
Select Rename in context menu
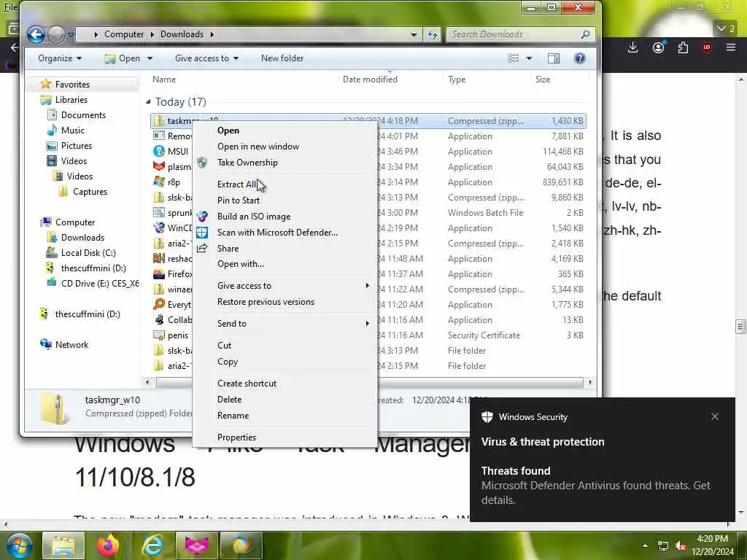285,415
